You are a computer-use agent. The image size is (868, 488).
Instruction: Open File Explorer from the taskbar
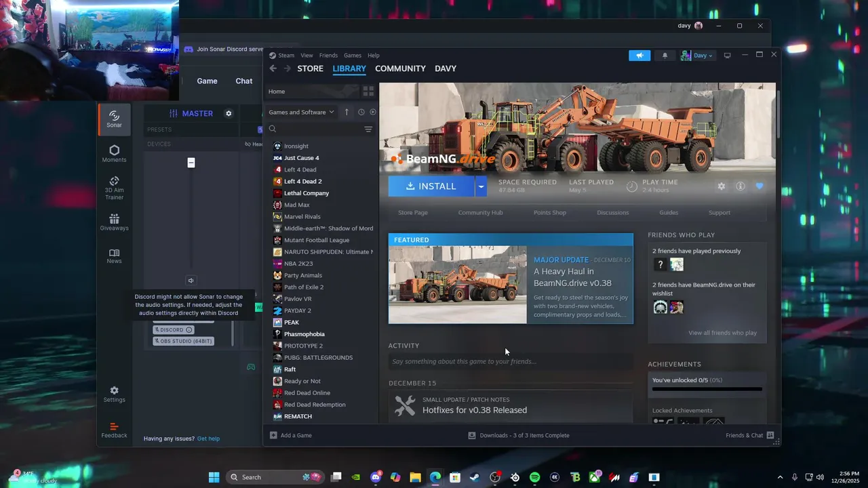point(415,477)
